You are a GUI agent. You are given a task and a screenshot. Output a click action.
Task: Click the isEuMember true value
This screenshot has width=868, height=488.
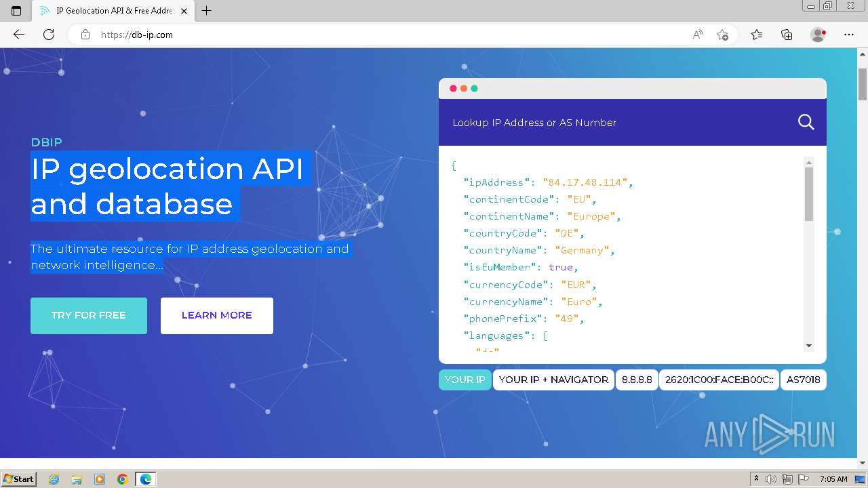click(561, 267)
